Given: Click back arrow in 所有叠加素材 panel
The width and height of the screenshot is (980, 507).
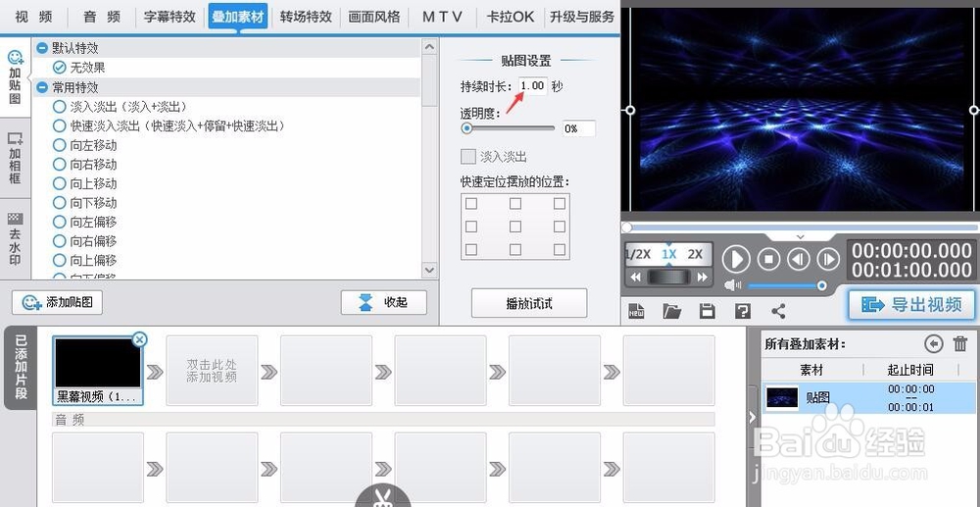Looking at the screenshot, I should pos(933,344).
